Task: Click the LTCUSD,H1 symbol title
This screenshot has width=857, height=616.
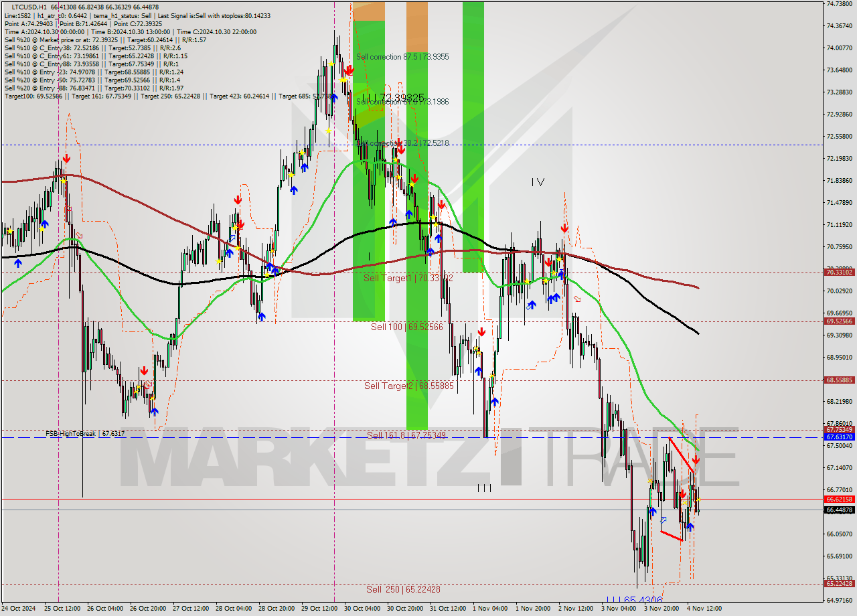Action: click(x=31, y=6)
